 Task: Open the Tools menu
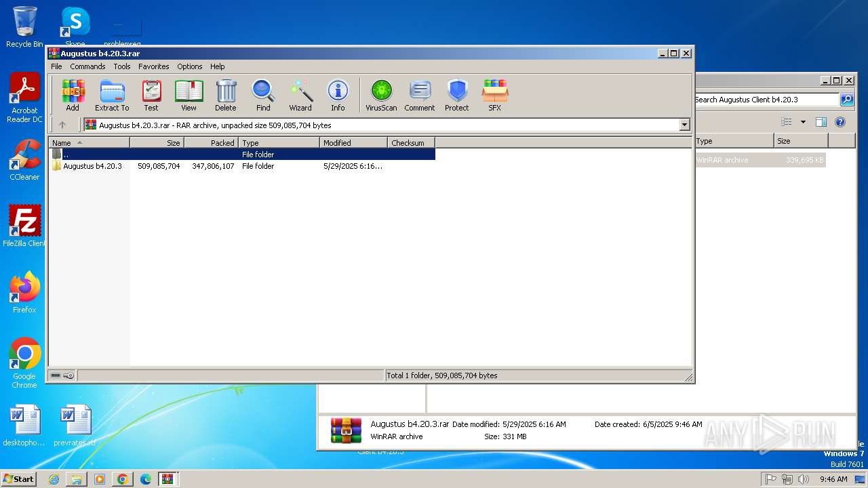pos(122,66)
